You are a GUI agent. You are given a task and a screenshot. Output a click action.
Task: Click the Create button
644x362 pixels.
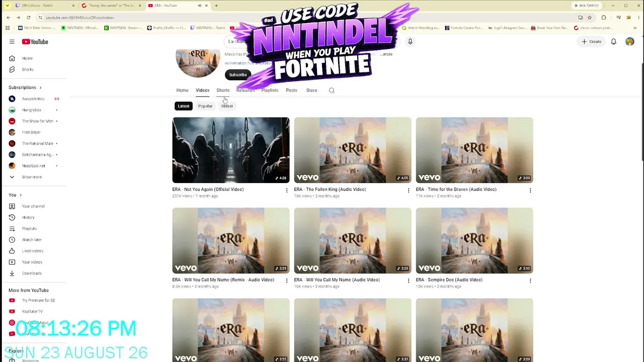pyautogui.click(x=592, y=42)
